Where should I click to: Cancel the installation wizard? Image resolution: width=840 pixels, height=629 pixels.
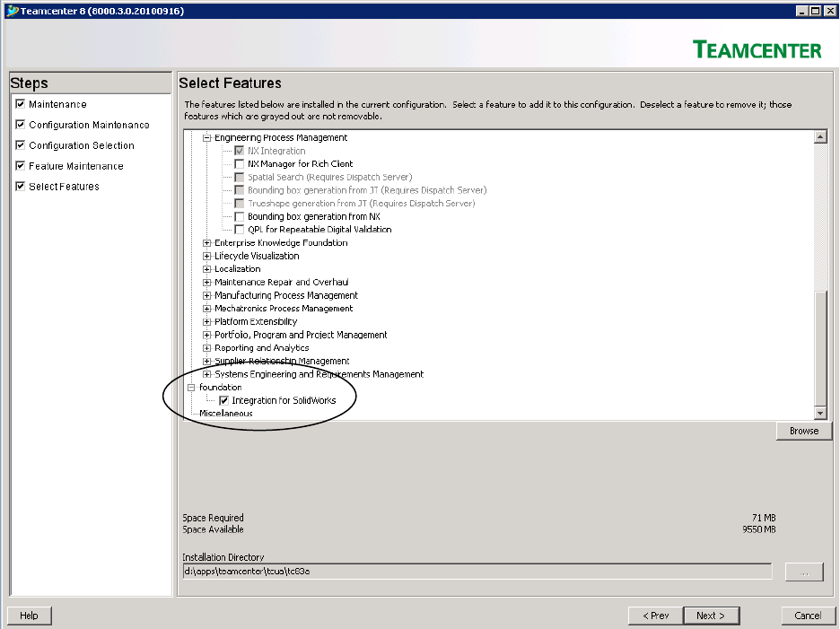click(808, 616)
